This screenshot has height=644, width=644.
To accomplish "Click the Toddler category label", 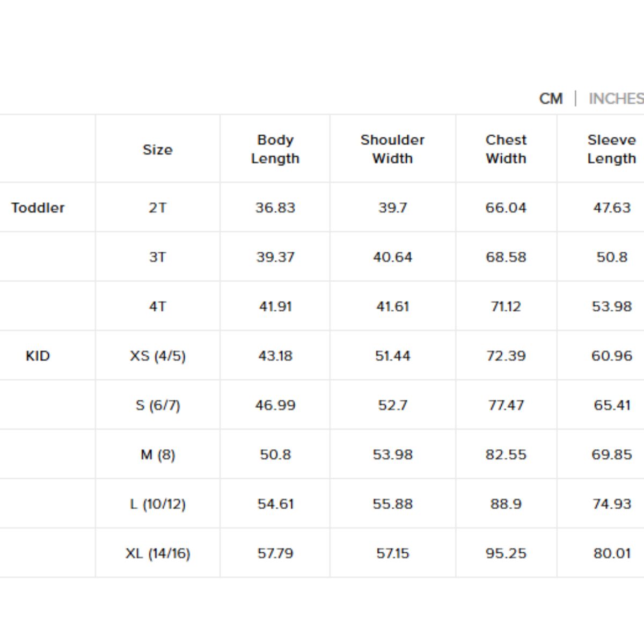I will coord(38,208).
